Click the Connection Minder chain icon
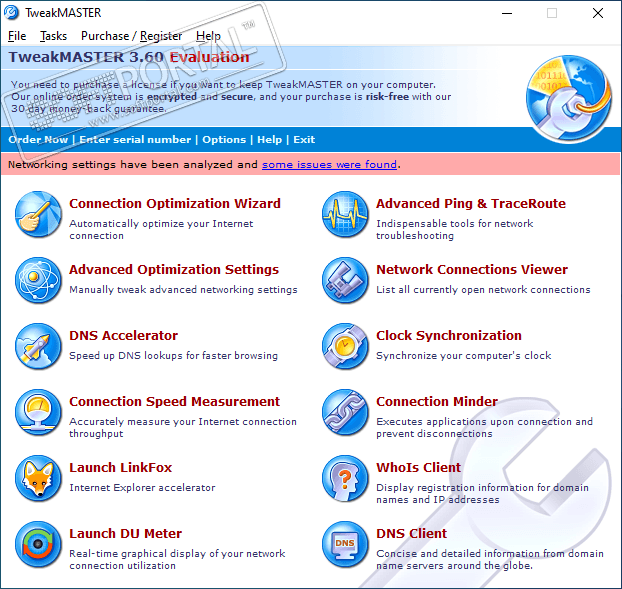The height and width of the screenshot is (589, 622). pyautogui.click(x=345, y=412)
